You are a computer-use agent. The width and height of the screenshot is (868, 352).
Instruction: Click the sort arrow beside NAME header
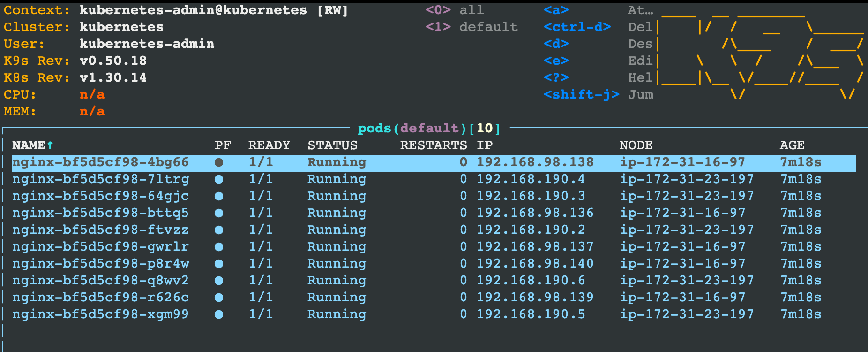click(x=50, y=145)
